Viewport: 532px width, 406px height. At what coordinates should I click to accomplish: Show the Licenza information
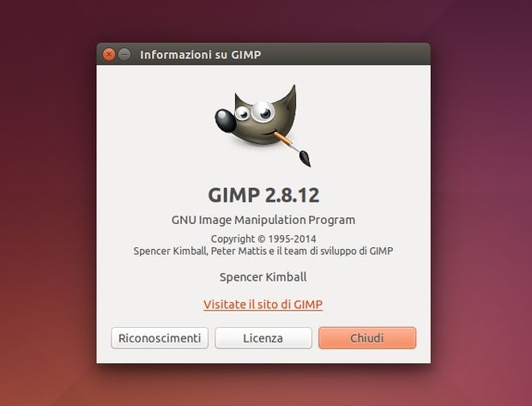[x=263, y=338]
